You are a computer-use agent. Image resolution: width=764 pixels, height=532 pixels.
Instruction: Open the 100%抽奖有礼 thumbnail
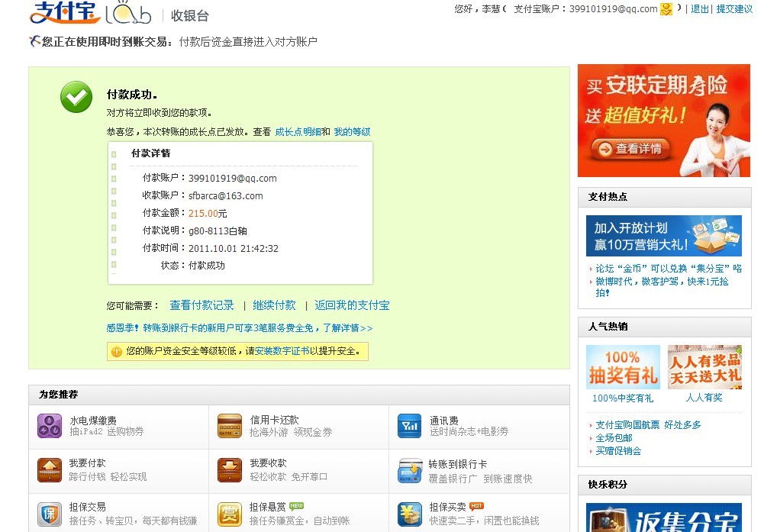pos(624,367)
